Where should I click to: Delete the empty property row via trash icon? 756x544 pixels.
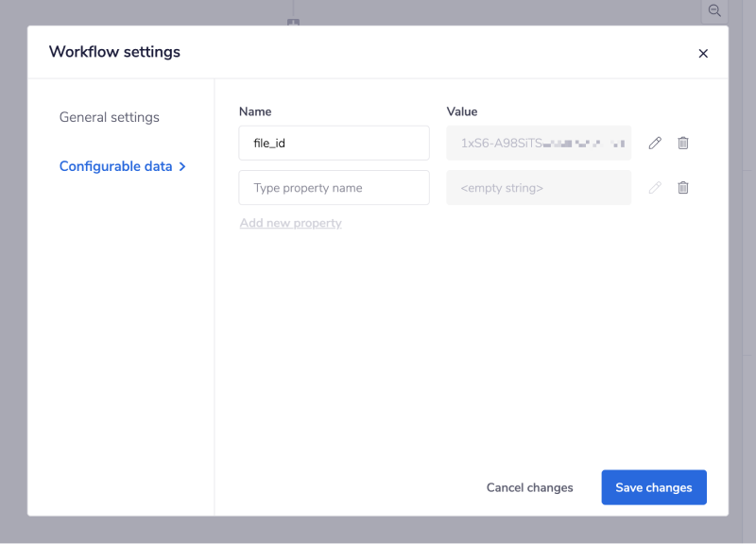[683, 187]
